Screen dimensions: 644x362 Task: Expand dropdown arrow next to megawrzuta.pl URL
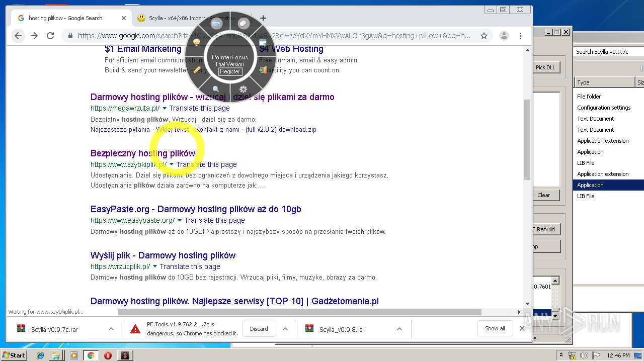165,108
